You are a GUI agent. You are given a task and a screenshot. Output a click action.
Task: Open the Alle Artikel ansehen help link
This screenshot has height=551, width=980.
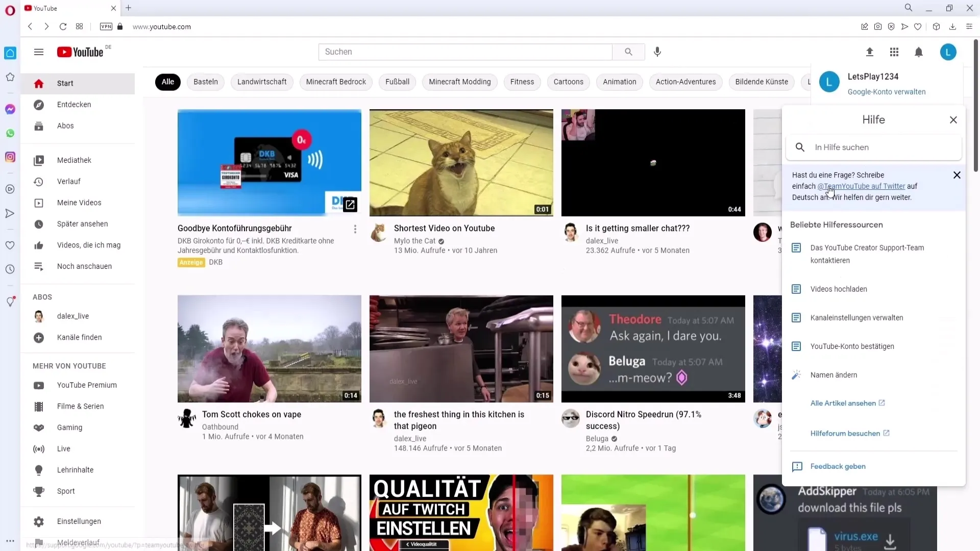[844, 403]
